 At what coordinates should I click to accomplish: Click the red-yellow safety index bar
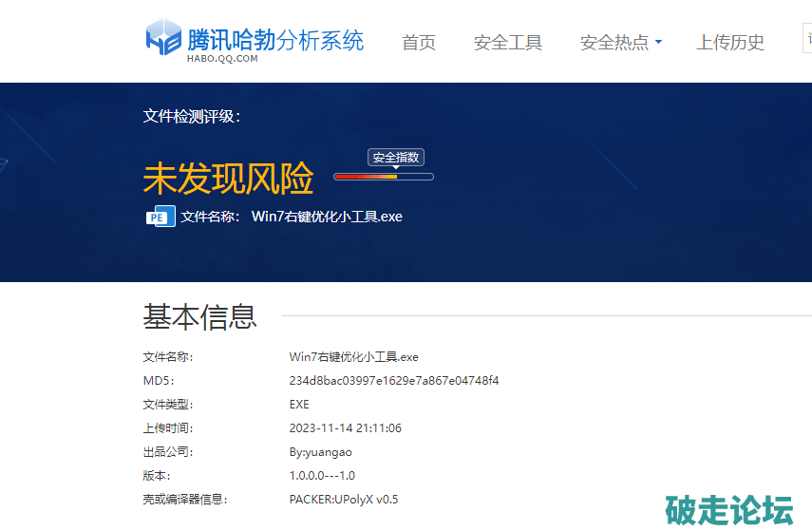[384, 177]
